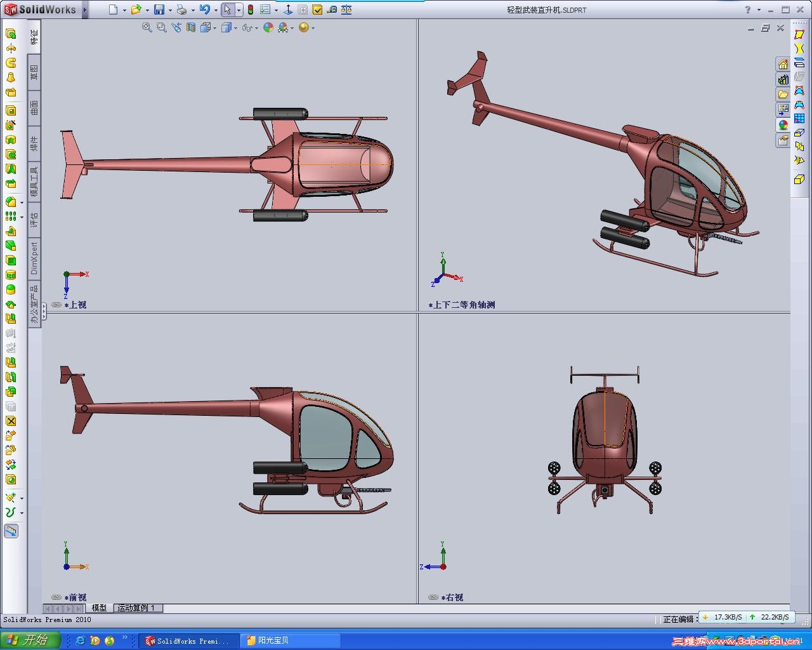This screenshot has width=812, height=650.
Task: Switch to the 评估 tab
Action: (x=34, y=220)
